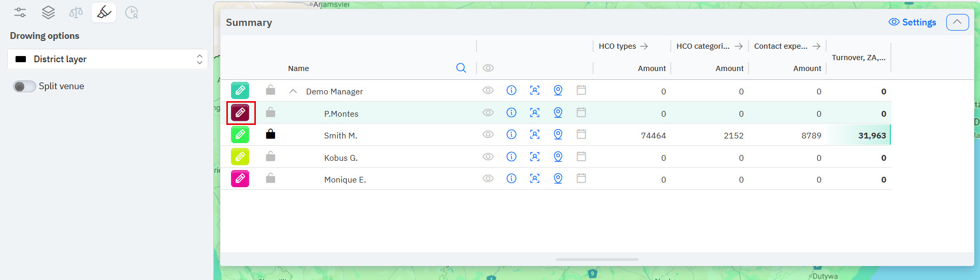This screenshot has height=280, width=980.
Task: Open Summary Settings link
Action: (913, 22)
